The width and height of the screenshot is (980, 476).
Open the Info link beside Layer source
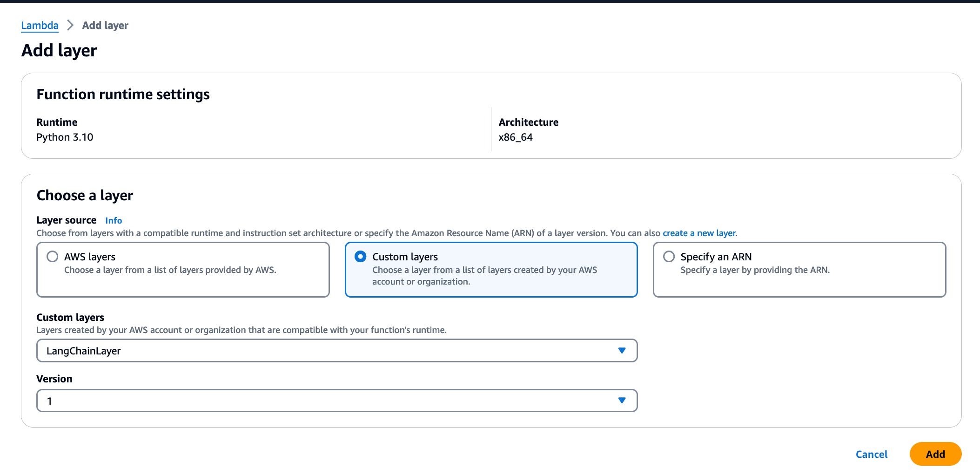pos(114,220)
